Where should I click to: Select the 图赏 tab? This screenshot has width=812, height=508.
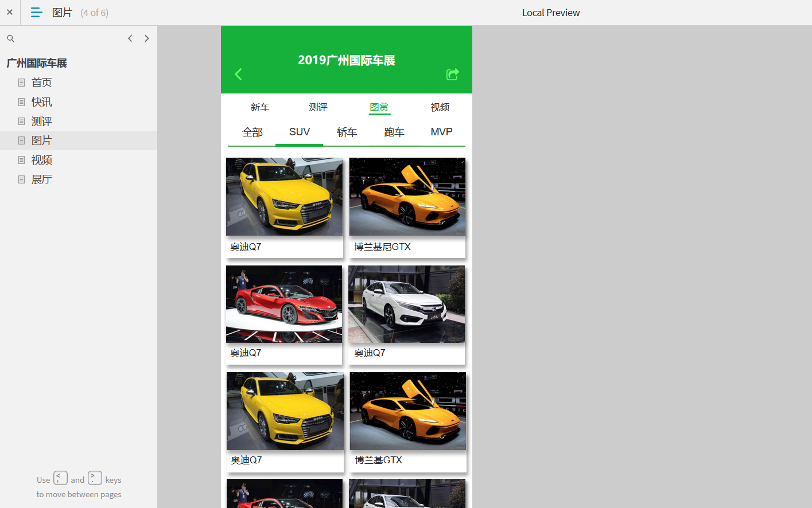[379, 107]
